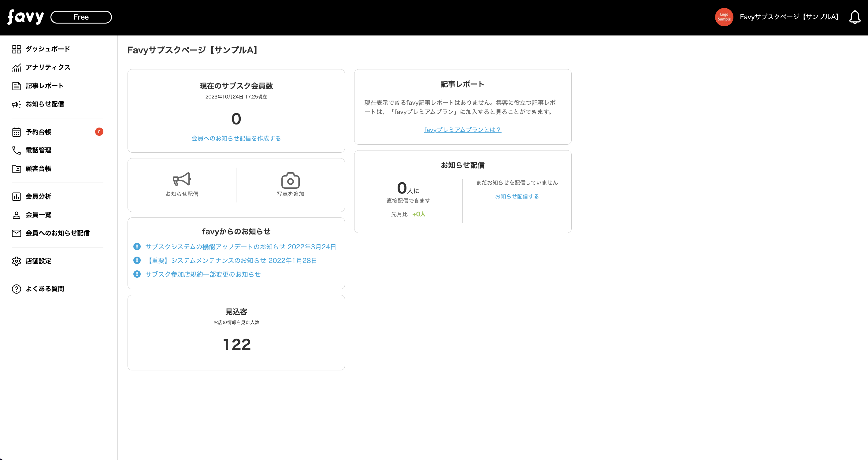Click the お知らせ配信 megaphone icon in sidebar
868x460 pixels.
[x=16, y=104]
